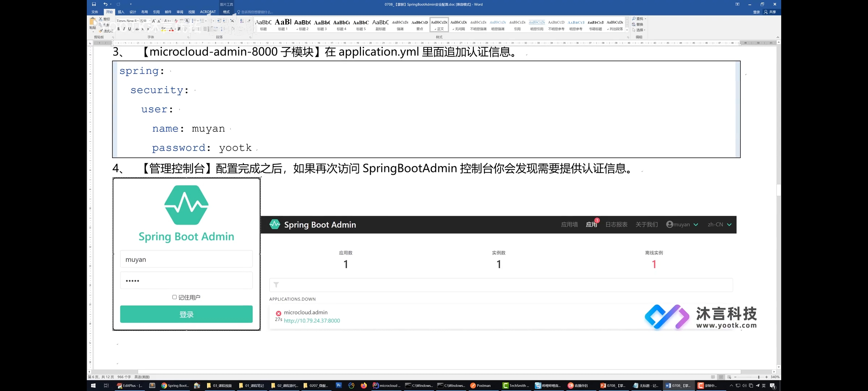Insert a bulleted list
This screenshot has width=868, height=391.
[194, 21]
